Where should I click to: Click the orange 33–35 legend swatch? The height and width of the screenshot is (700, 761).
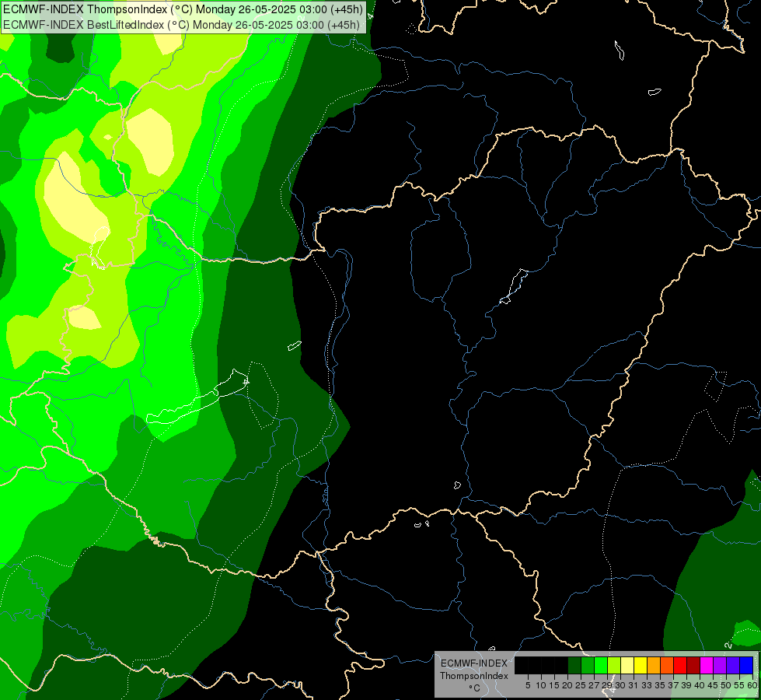(654, 665)
